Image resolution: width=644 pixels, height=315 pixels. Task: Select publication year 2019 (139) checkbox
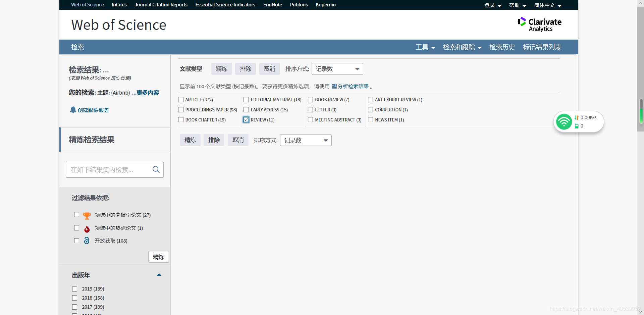pos(74,289)
